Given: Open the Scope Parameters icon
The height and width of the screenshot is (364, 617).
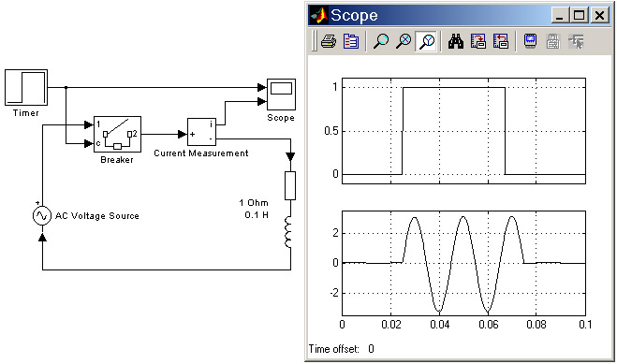Looking at the screenshot, I should [x=350, y=41].
